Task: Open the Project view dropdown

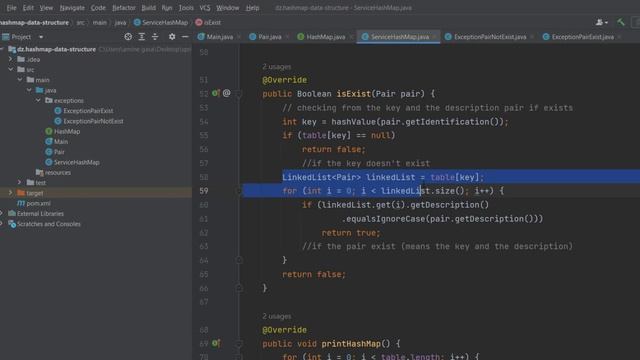Action: (41, 37)
